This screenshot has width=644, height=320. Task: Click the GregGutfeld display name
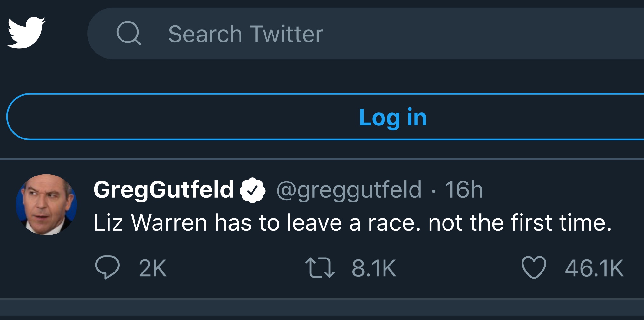[x=163, y=189]
